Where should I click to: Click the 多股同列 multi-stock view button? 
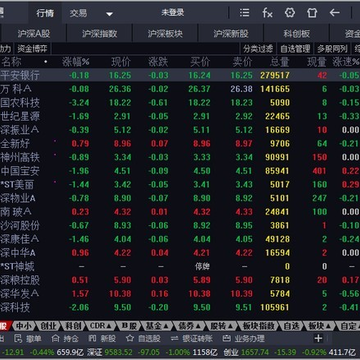(332, 49)
